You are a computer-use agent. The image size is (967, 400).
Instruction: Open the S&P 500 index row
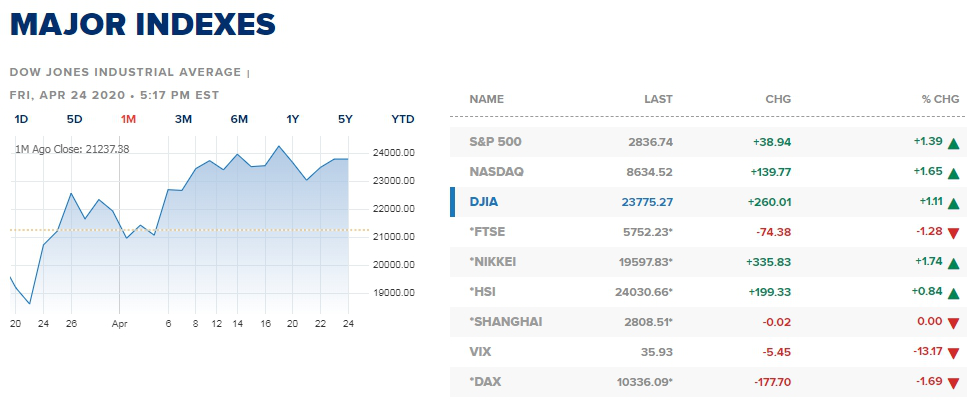(495, 142)
